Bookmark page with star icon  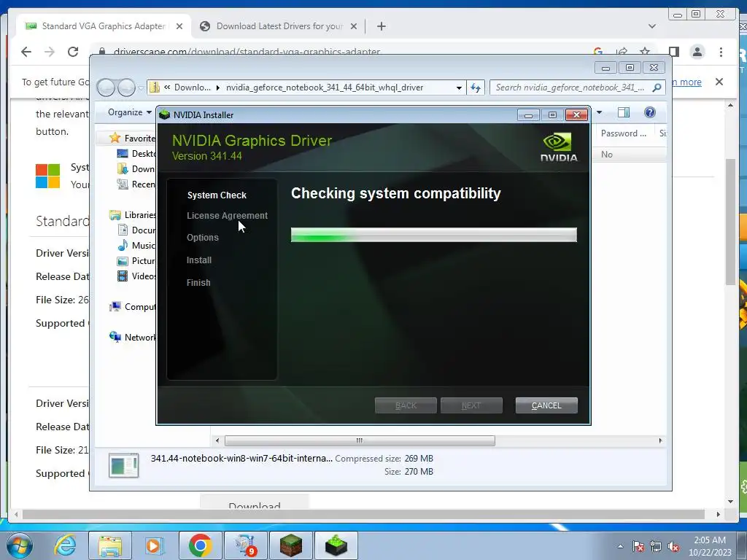645,52
